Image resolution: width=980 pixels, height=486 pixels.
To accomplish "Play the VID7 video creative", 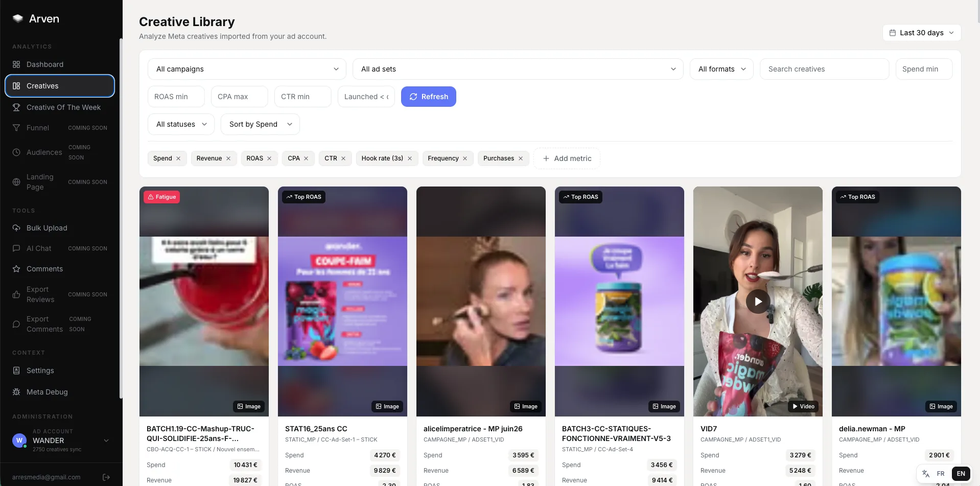I will coord(758,302).
